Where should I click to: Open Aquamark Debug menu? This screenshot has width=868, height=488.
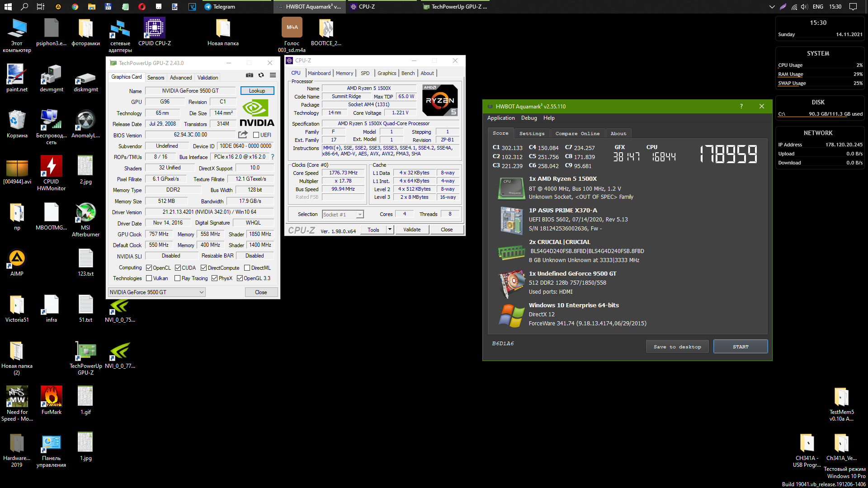[x=529, y=118]
